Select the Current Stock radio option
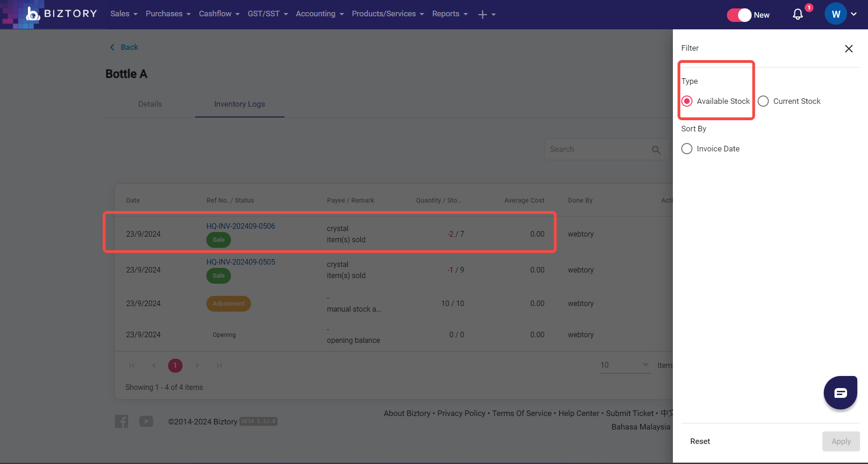This screenshot has height=464, width=868. click(763, 101)
